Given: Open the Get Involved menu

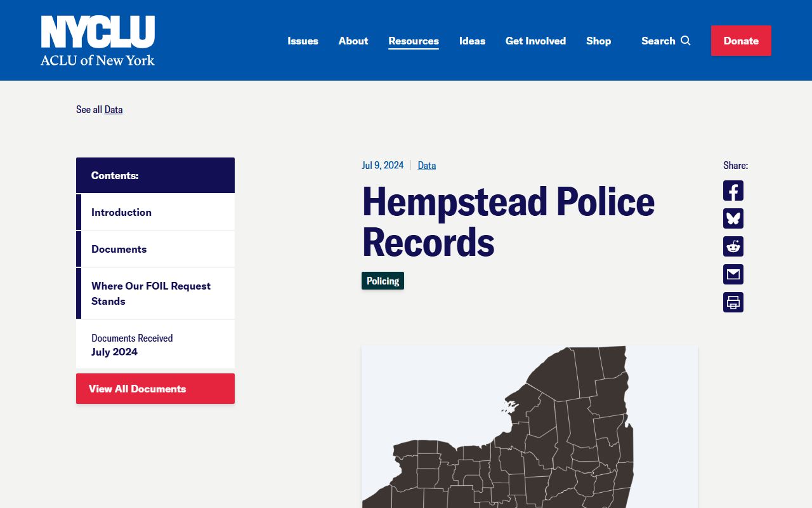Looking at the screenshot, I should (x=535, y=41).
